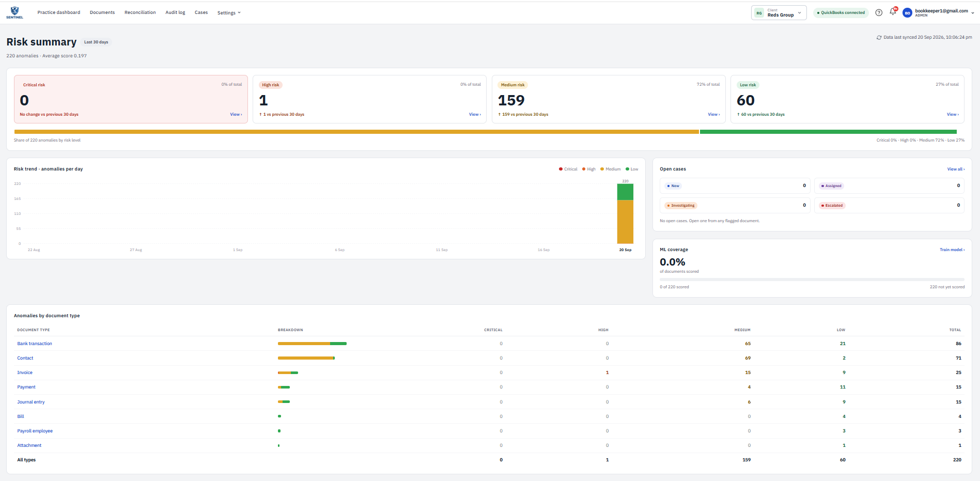Image resolution: width=980 pixels, height=481 pixels.
Task: Click the Train model link
Action: pos(952,250)
